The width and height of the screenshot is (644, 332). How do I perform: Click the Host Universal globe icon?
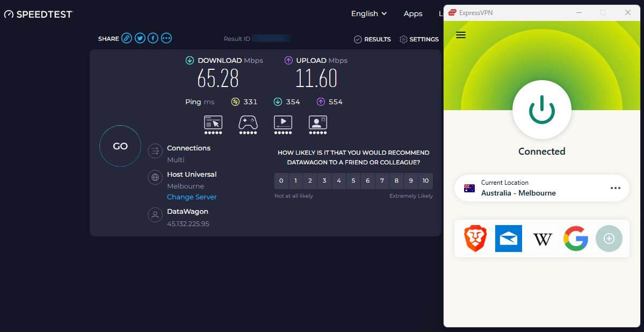(155, 177)
